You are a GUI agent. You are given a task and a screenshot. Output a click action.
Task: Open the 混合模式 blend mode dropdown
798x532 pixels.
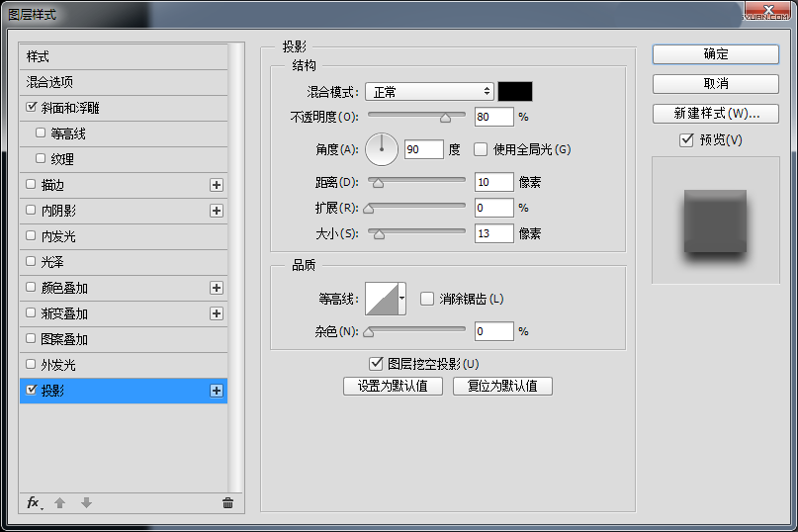[x=429, y=91]
